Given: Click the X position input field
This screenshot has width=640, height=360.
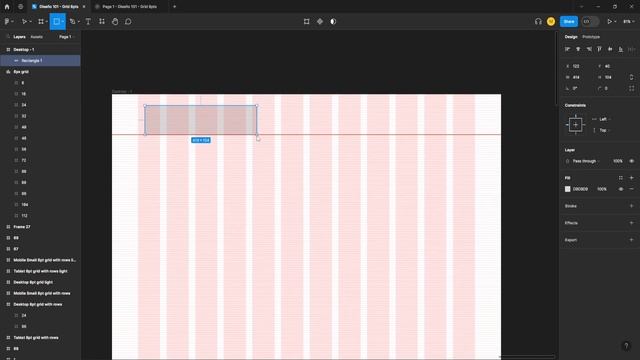Looking at the screenshot, I should click(x=578, y=66).
